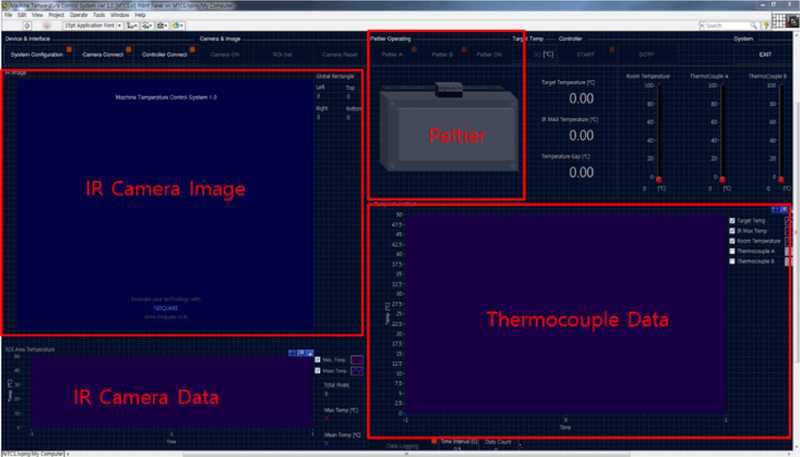Viewport: 800px width, 457px height.
Task: Open the Tools menu
Action: 98,16
